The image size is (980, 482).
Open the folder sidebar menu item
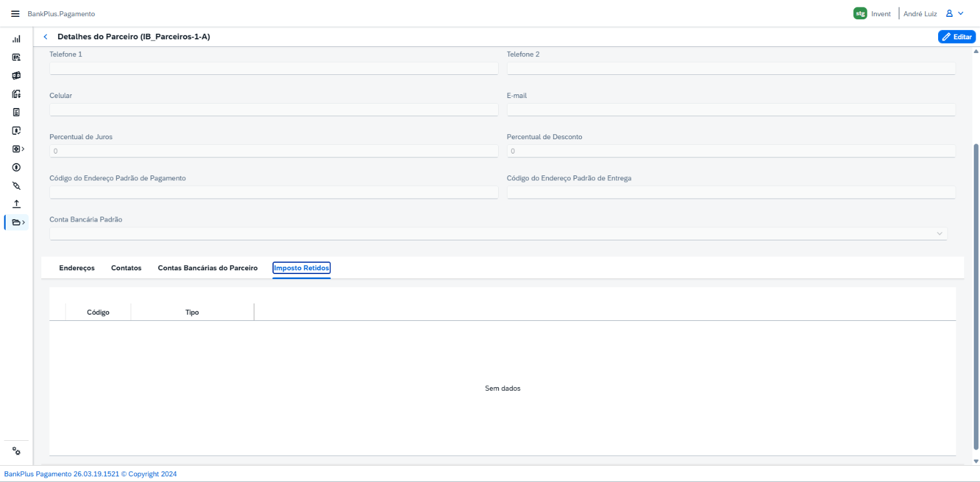click(17, 222)
